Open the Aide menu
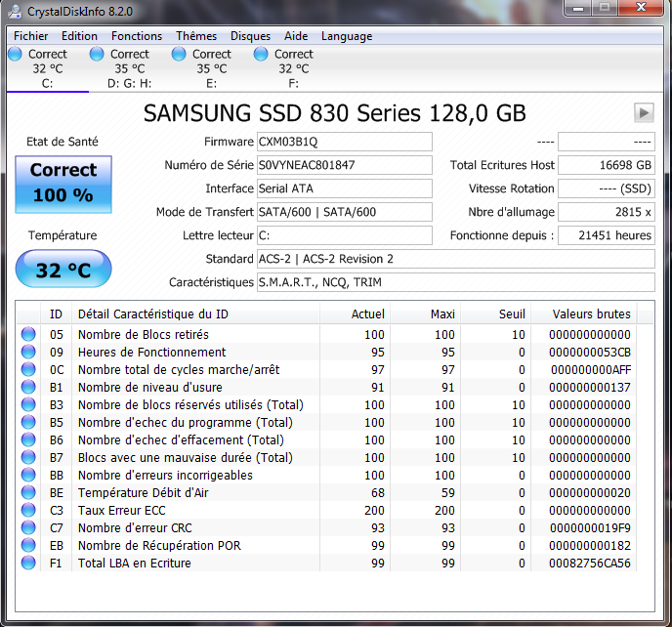This screenshot has width=672, height=627. 296,36
